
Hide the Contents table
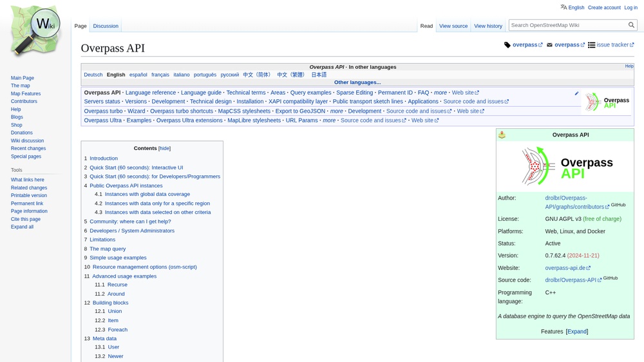pos(164,148)
